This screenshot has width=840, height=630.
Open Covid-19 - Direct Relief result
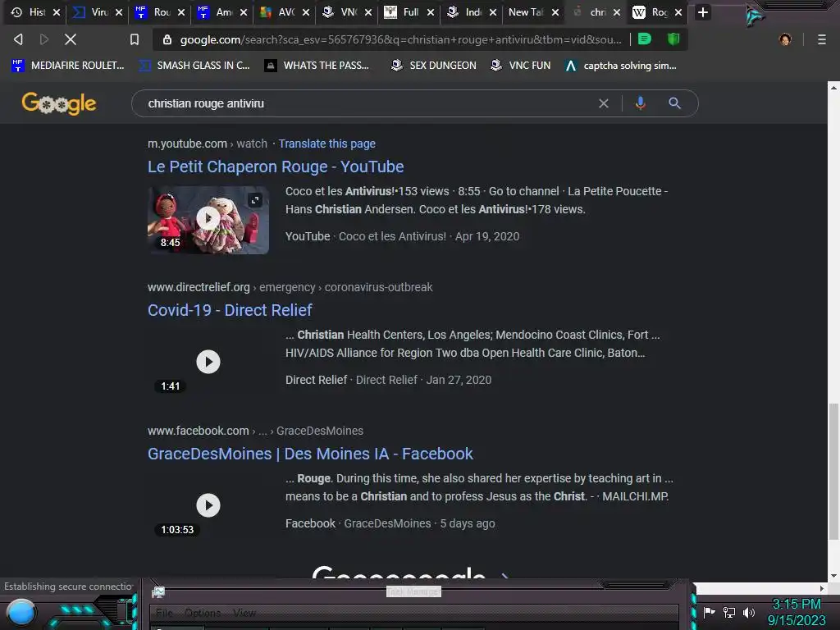pos(230,310)
